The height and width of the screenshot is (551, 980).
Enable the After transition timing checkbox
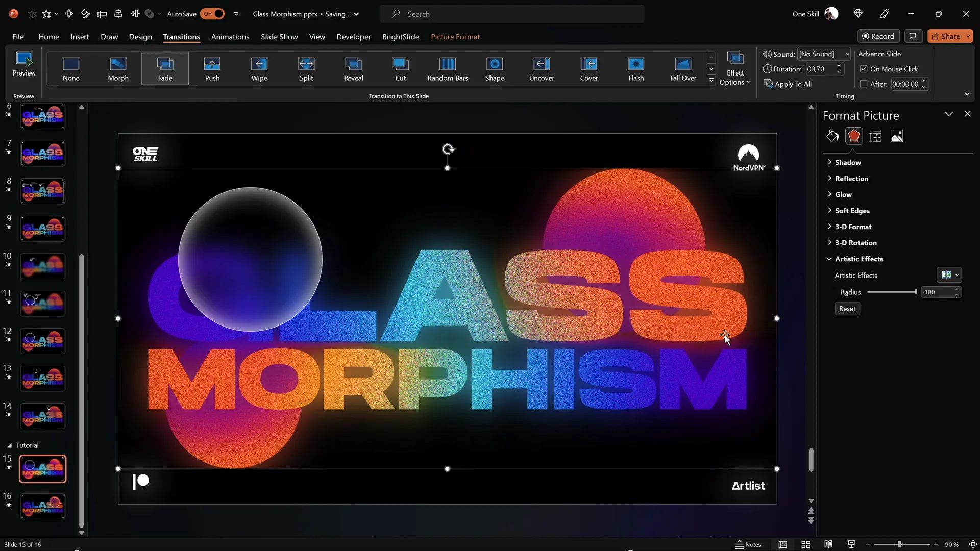pos(864,84)
